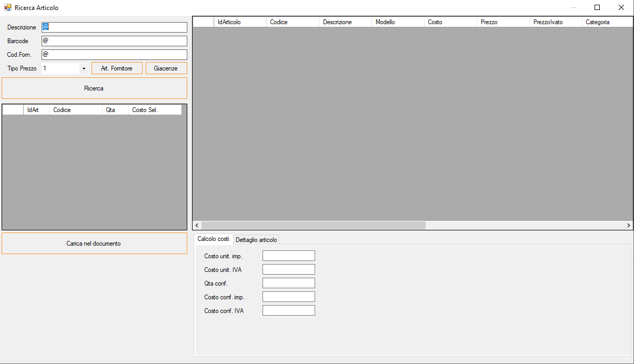Screen dimensions: 634x364
Task: Click the Cod.Forn. input field
Action: (x=114, y=55)
